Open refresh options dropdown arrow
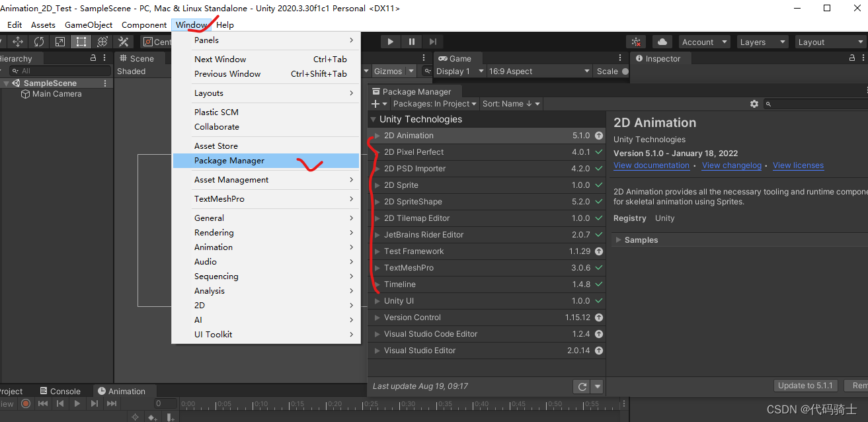This screenshot has width=868, height=422. [x=597, y=386]
